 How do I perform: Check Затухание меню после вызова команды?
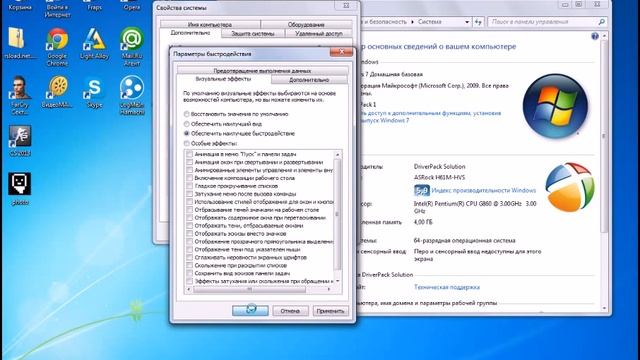pos(189,194)
